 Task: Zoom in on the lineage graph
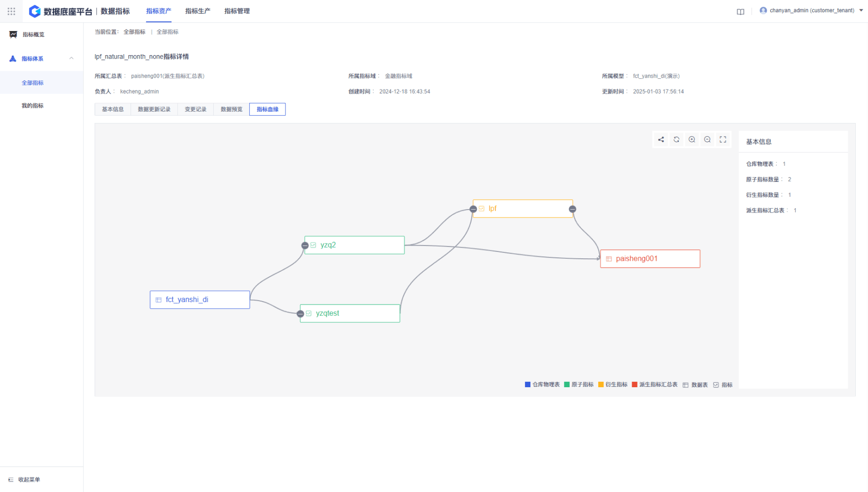coord(692,140)
